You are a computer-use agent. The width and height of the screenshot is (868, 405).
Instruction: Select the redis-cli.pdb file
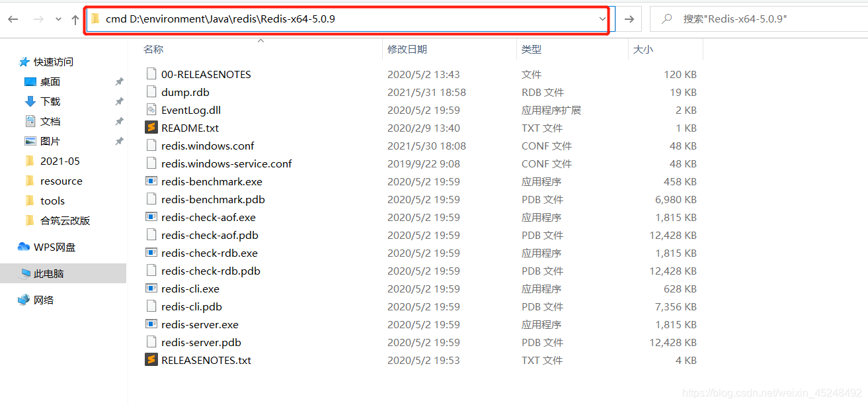click(x=192, y=306)
